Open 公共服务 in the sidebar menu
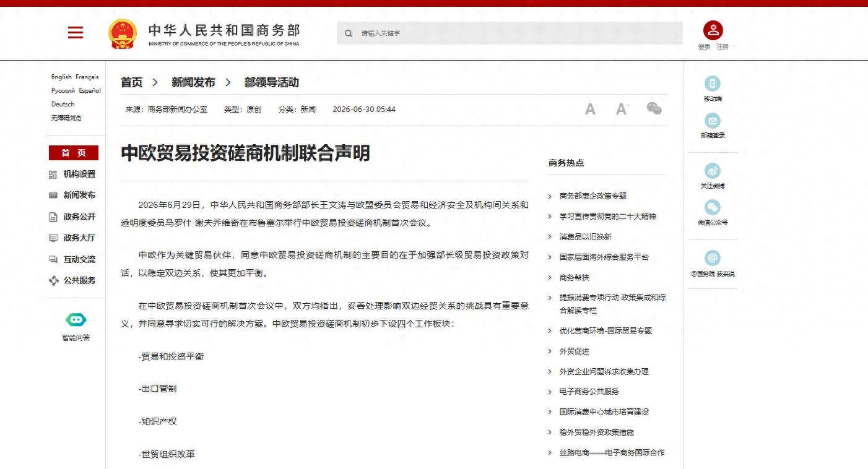This screenshot has height=469, width=868. [79, 280]
